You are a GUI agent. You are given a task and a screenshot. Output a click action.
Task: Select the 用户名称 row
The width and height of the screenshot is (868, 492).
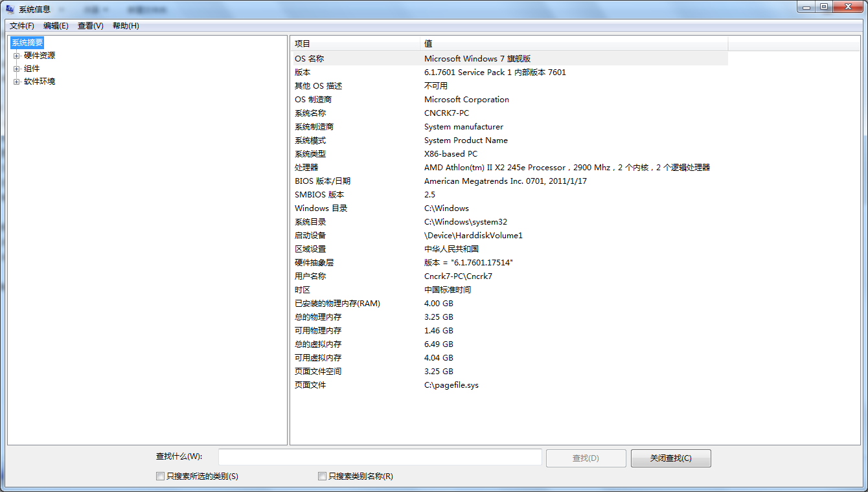coord(509,276)
